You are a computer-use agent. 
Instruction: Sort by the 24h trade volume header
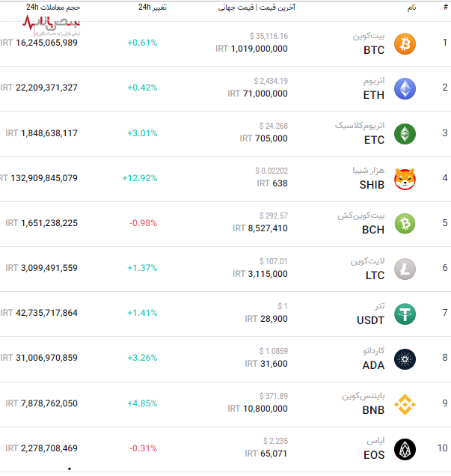tap(53, 7)
